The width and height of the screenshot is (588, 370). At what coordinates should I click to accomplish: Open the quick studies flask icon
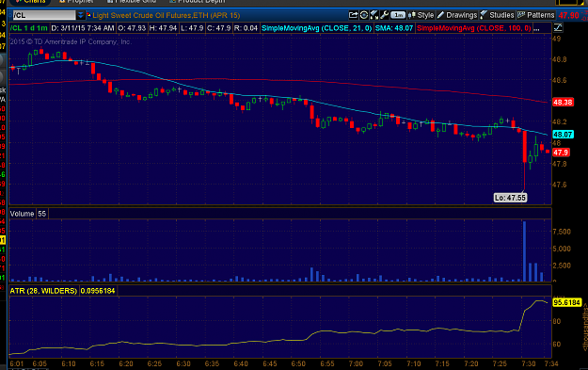[373, 15]
